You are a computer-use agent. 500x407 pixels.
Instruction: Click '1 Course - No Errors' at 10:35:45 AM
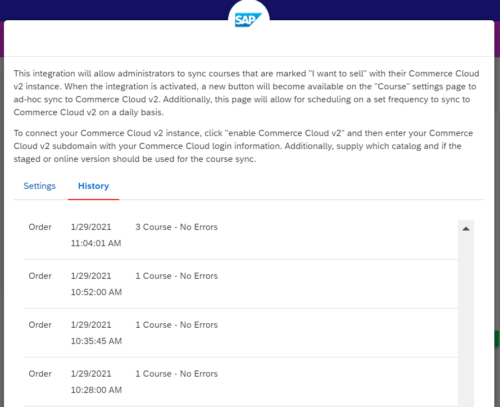[177, 325]
